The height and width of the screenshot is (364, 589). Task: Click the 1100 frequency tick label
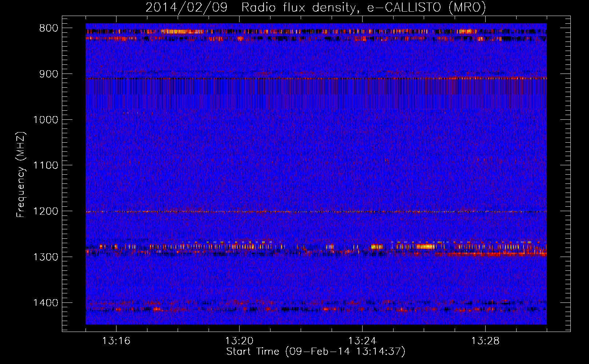46,166
